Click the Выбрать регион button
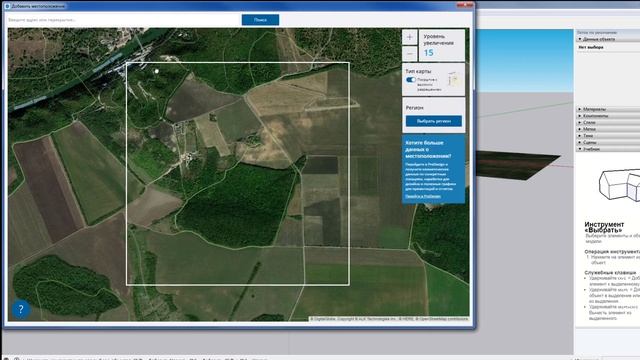 pyautogui.click(x=433, y=121)
